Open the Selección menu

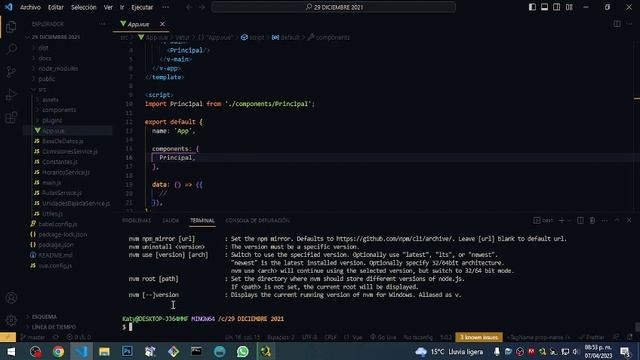click(84, 7)
